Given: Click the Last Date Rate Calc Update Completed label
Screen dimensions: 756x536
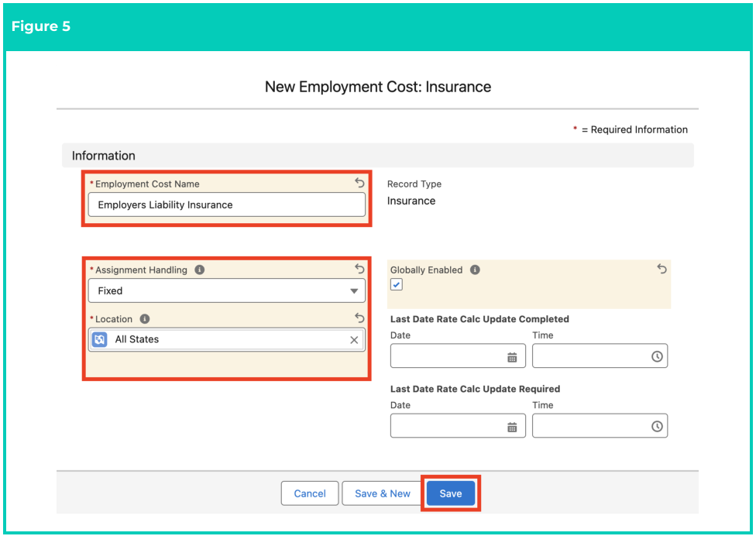Looking at the screenshot, I should pos(479,319).
